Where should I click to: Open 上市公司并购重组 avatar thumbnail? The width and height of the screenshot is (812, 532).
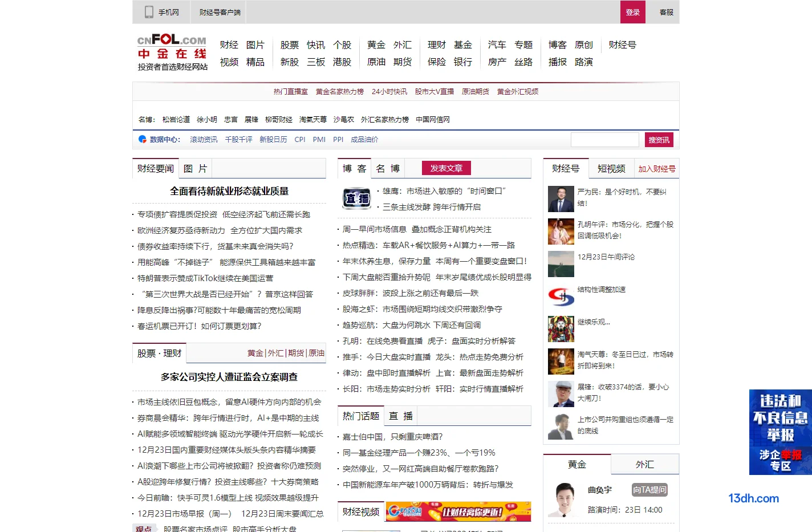pyautogui.click(x=561, y=427)
